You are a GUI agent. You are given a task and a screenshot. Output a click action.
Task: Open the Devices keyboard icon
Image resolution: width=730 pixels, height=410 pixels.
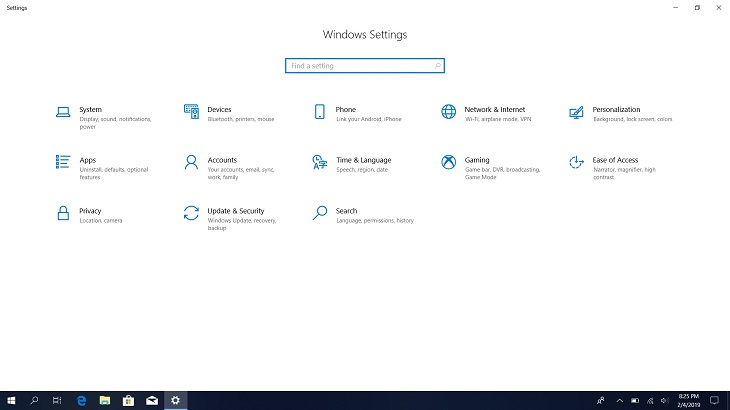191,112
